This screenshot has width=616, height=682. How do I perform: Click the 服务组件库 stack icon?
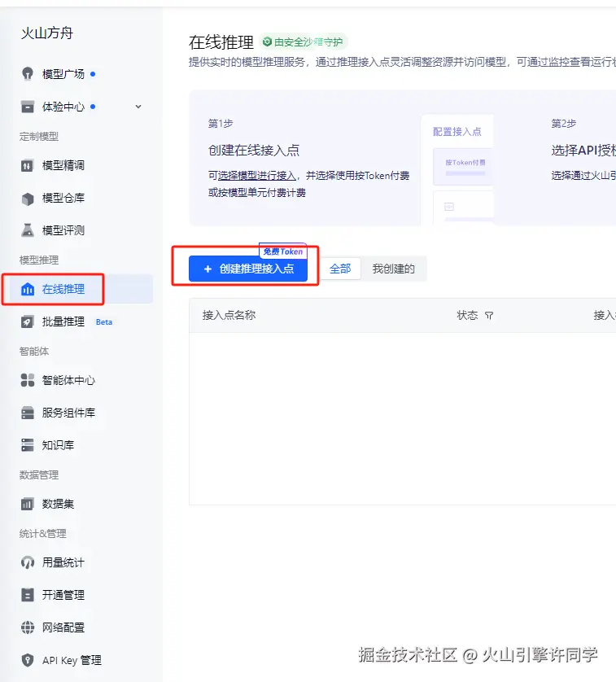point(28,413)
